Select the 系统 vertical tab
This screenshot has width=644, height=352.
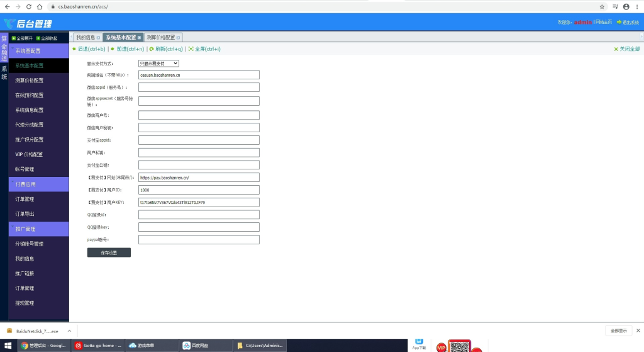pos(4,73)
